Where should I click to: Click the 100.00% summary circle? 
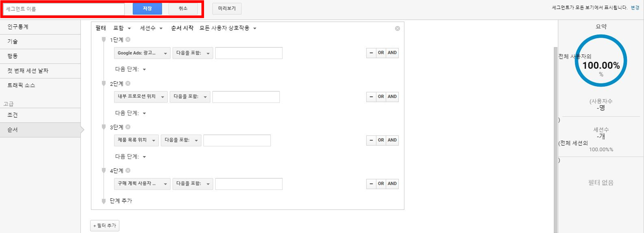click(601, 61)
